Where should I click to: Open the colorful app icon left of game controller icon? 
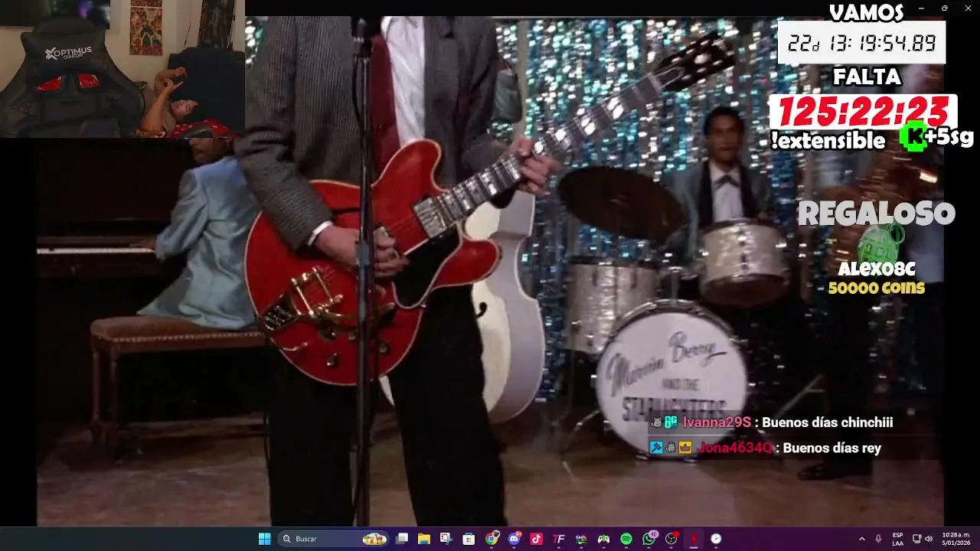coord(581,539)
